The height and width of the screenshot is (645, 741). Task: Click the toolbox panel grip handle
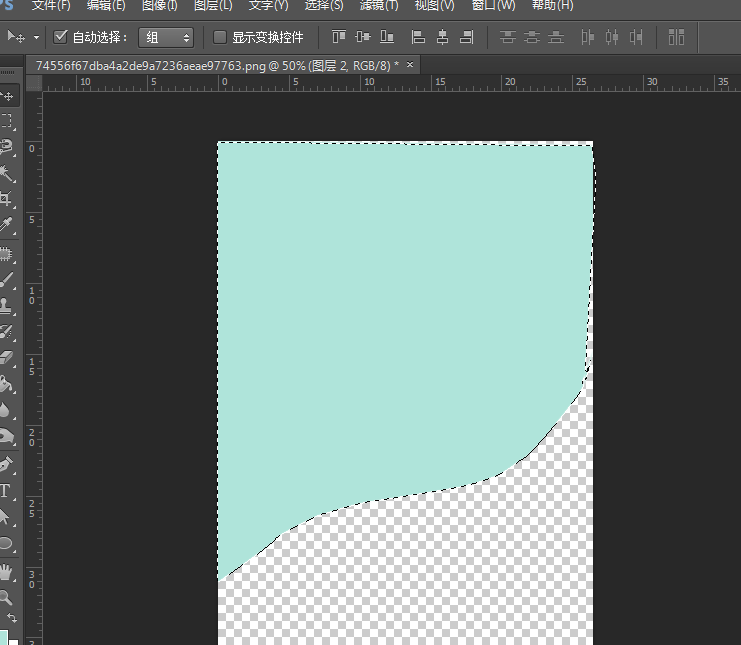tap(7, 72)
